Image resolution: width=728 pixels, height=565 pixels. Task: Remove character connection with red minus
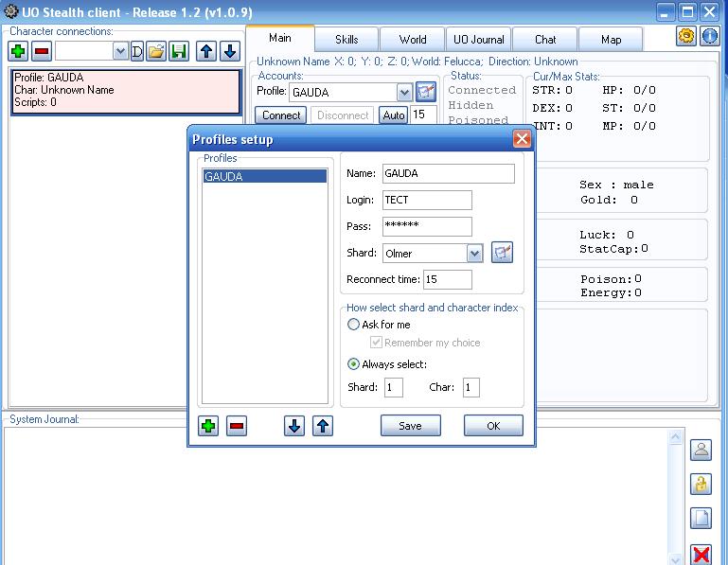tap(42, 51)
